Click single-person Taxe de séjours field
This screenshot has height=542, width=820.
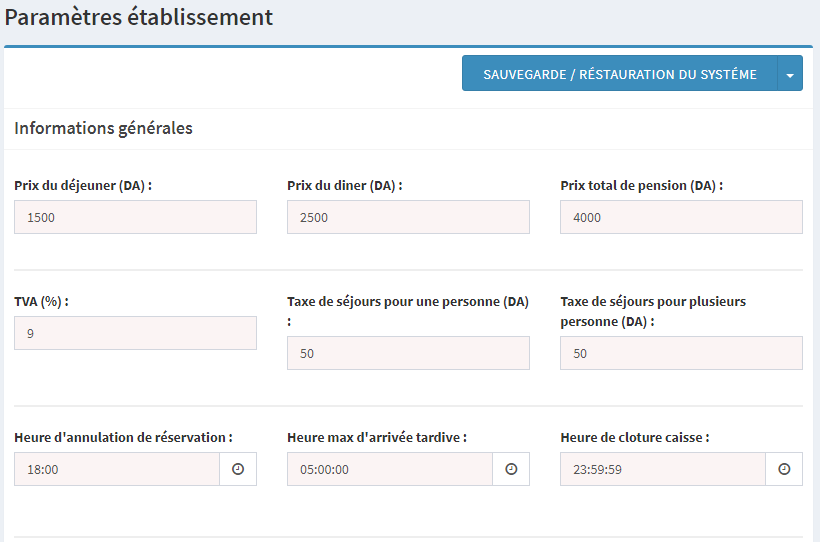[x=408, y=353]
